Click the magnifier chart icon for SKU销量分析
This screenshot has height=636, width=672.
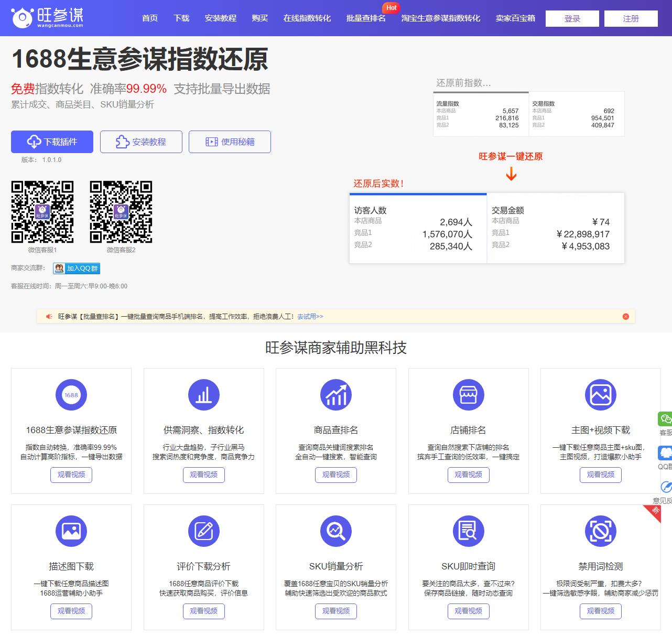[336, 531]
